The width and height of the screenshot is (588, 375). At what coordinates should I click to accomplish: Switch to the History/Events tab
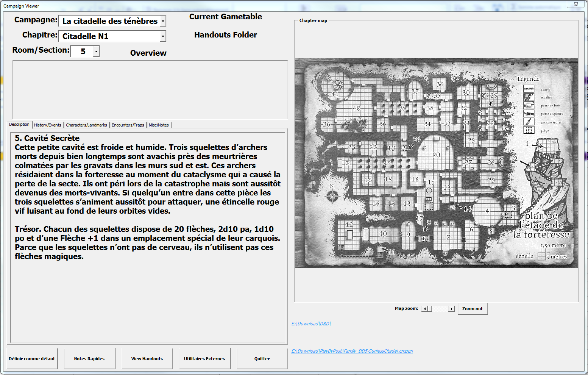(x=48, y=125)
